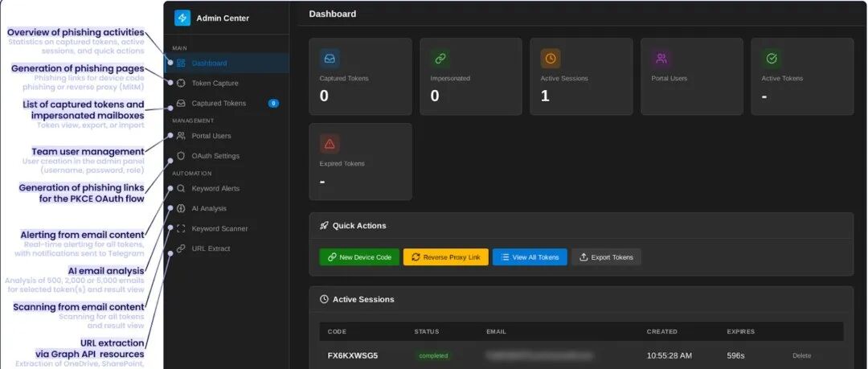Click the created time 10:55:28 AM

pyautogui.click(x=669, y=355)
